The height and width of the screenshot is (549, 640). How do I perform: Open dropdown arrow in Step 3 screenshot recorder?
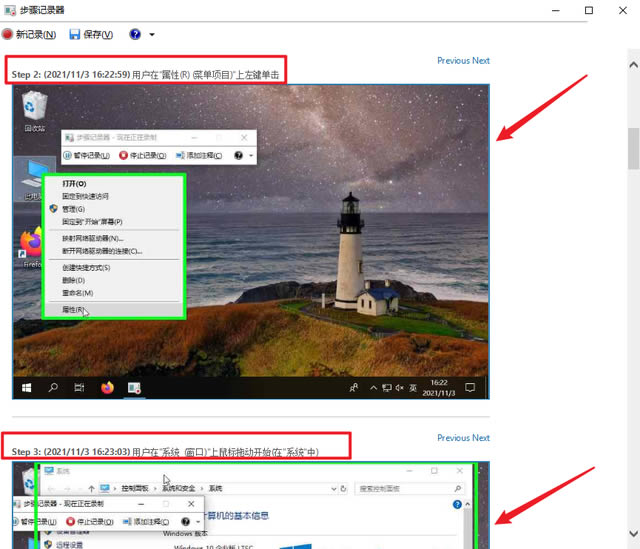198,522
